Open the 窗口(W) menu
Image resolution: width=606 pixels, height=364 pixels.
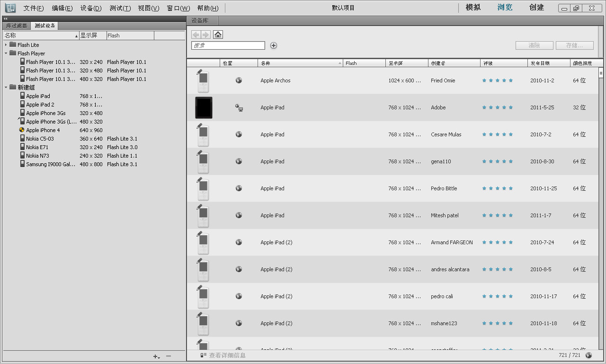(178, 8)
